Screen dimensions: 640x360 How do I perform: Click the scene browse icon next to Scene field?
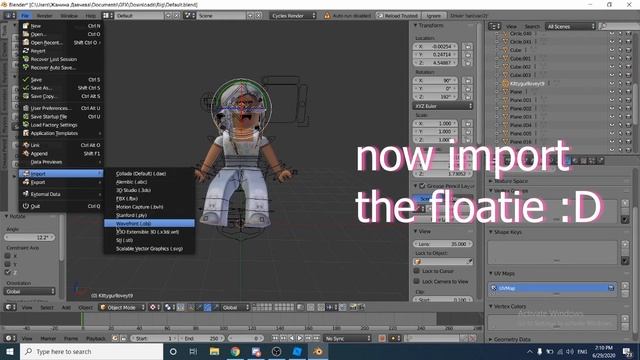(189, 16)
